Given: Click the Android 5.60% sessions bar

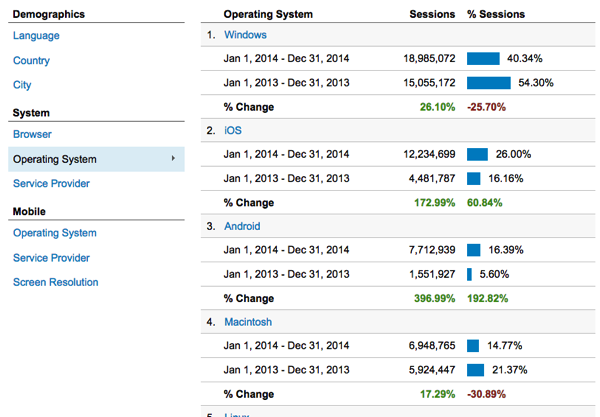Looking at the screenshot, I should (x=469, y=274).
